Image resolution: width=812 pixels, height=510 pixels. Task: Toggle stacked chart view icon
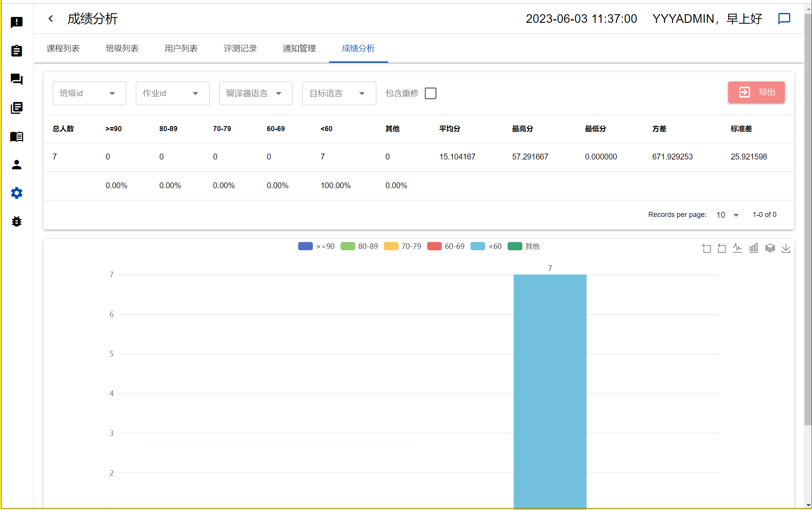(x=769, y=248)
